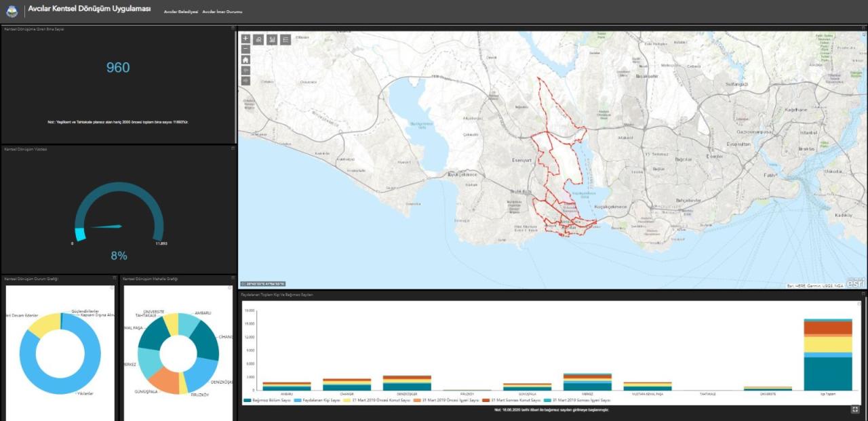This screenshot has height=421, width=868.
Task: Expand bar chart panel to full screen
Action: click(x=855, y=409)
